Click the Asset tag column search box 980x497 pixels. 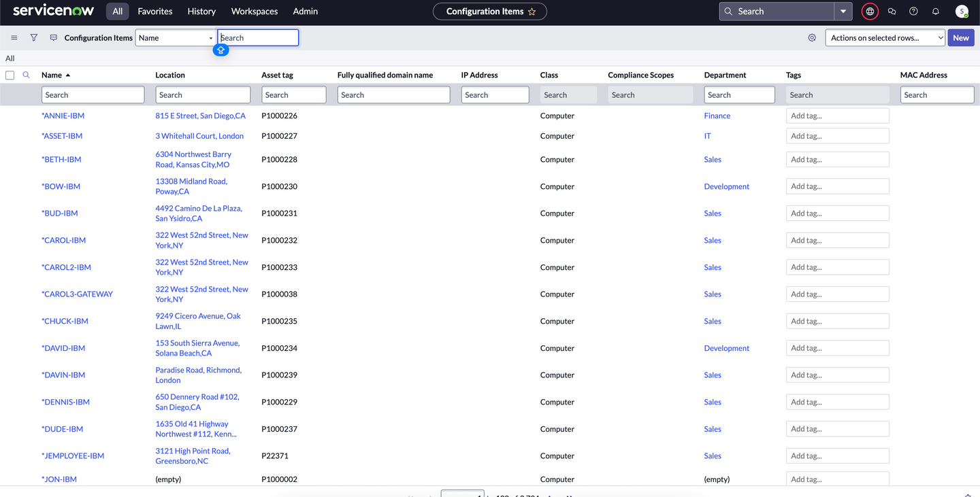click(294, 95)
